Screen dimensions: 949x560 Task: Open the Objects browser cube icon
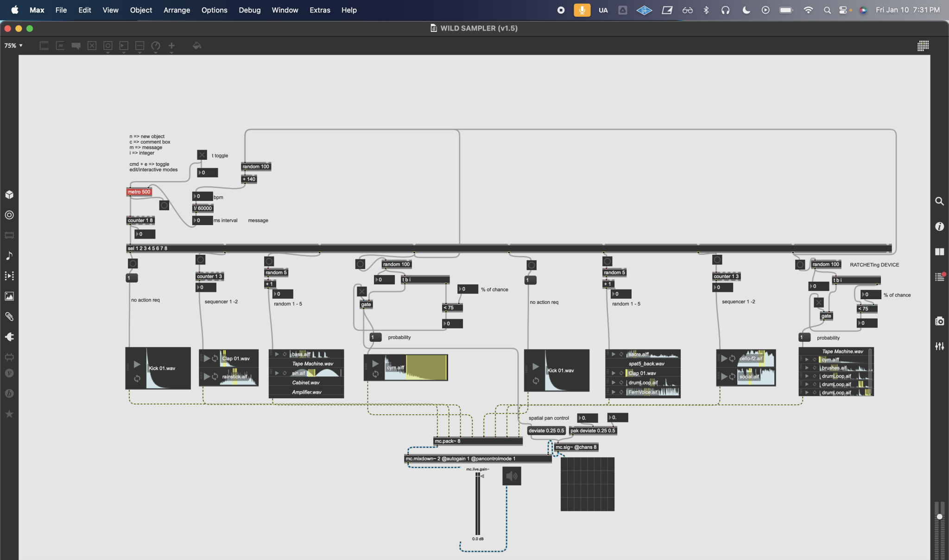tap(9, 195)
